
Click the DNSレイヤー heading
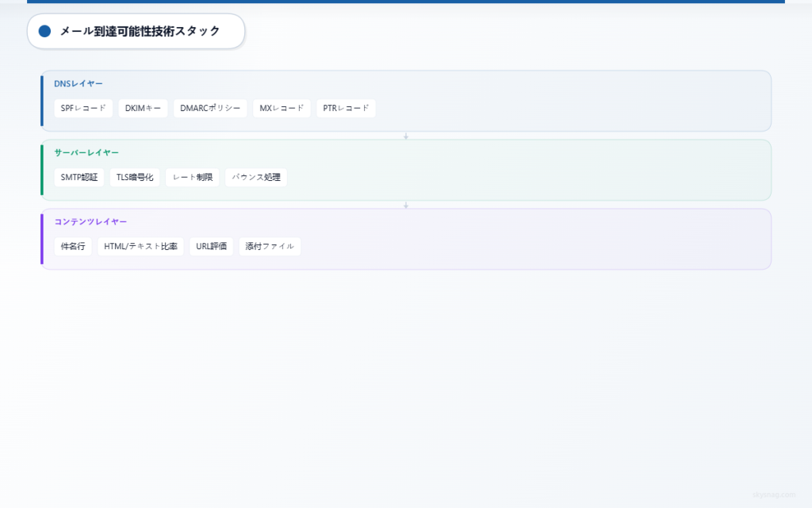(78, 83)
